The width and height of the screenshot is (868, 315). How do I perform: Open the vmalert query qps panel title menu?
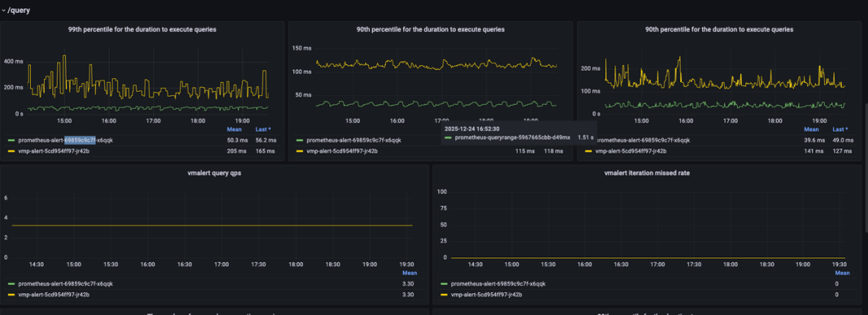[215, 173]
